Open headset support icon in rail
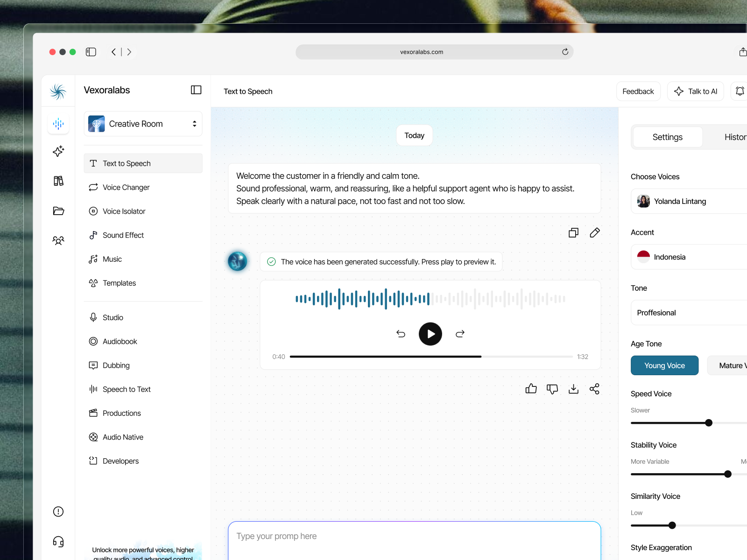747x560 pixels. pos(58,541)
